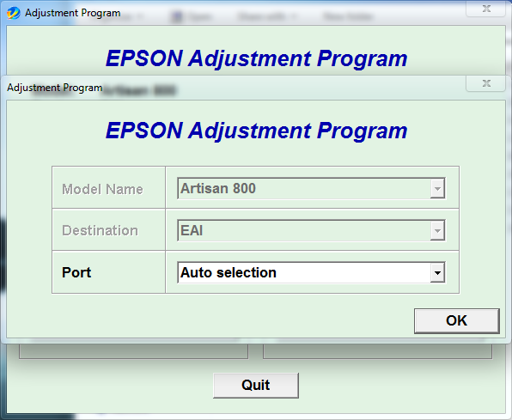
Task: Select the Auto selection port field
Action: pyautogui.click(x=311, y=272)
